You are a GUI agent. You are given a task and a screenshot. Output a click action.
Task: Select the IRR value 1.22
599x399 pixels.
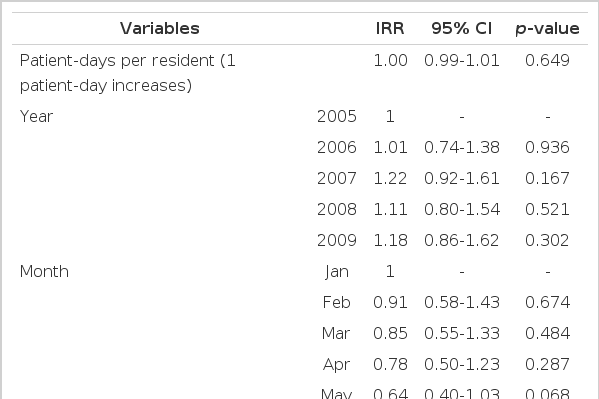point(390,178)
